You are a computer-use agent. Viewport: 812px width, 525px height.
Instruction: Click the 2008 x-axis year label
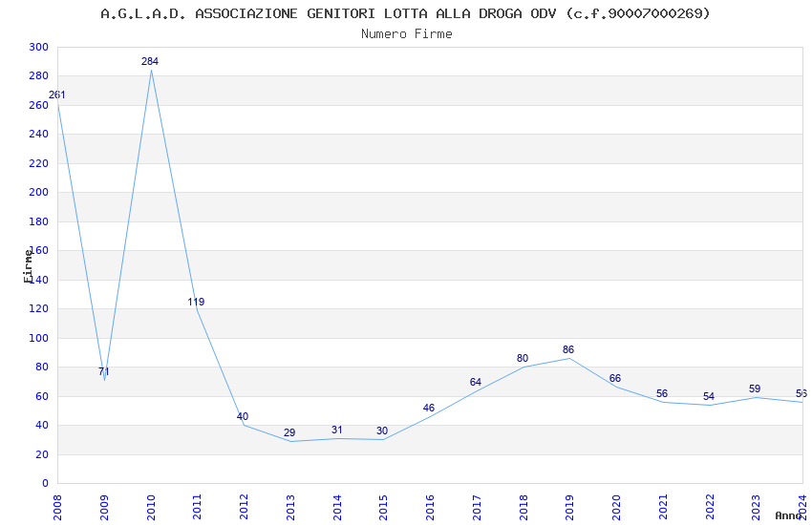(57, 507)
